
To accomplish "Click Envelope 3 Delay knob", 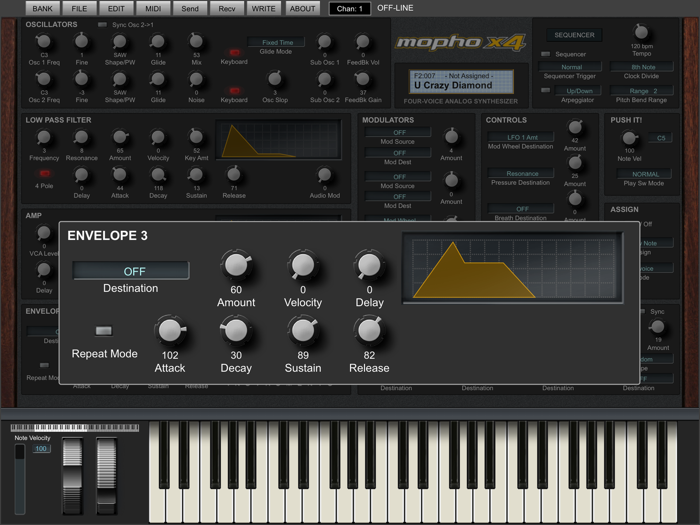I will click(369, 265).
